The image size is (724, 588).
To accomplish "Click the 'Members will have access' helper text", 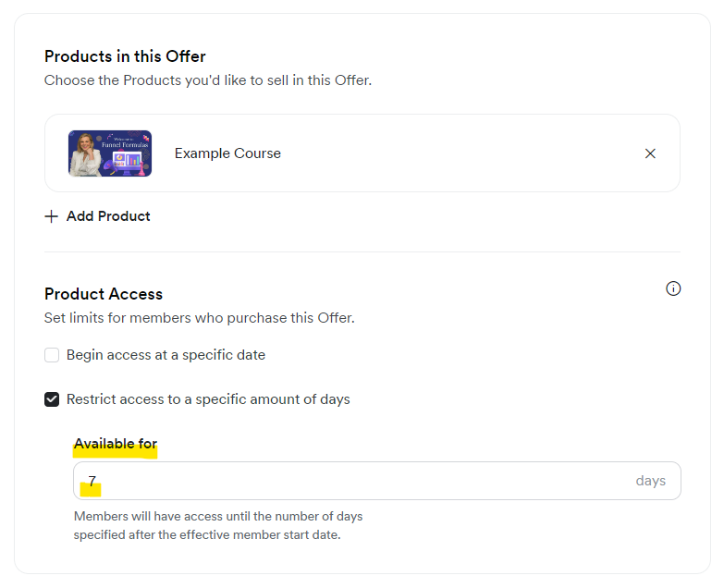I will [218, 525].
